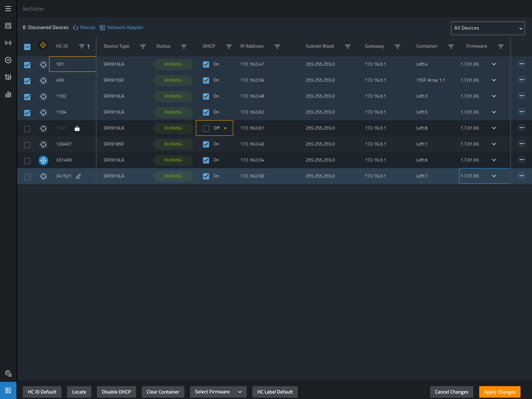The height and width of the screenshot is (399, 532).
Task: Uncheck the row checkbox for device 456
Action: tap(27, 81)
